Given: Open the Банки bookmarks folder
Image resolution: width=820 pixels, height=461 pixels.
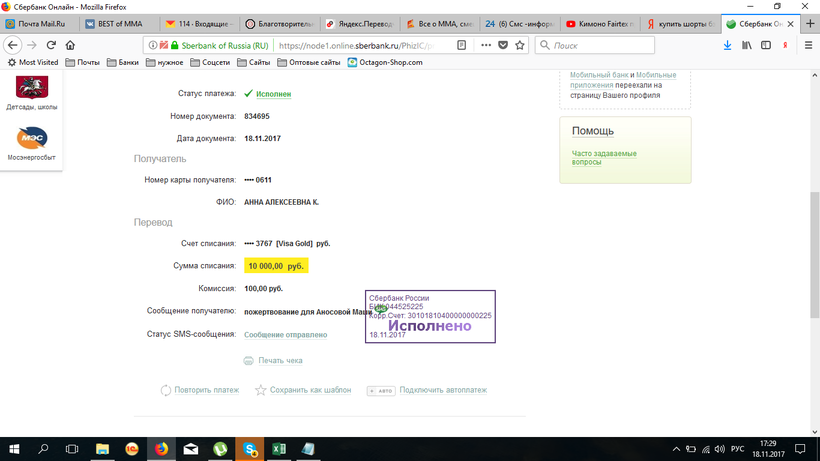Looking at the screenshot, I should (123, 62).
